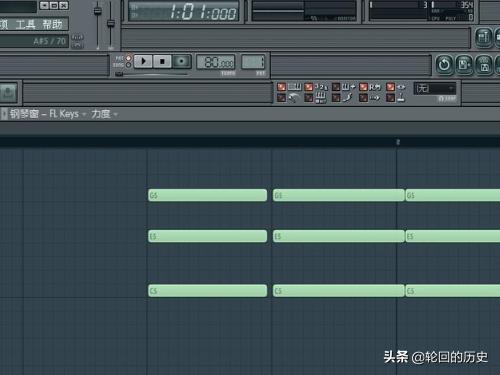Select the leftmost E5 note
The width and height of the screenshot is (500, 375).
coord(207,236)
